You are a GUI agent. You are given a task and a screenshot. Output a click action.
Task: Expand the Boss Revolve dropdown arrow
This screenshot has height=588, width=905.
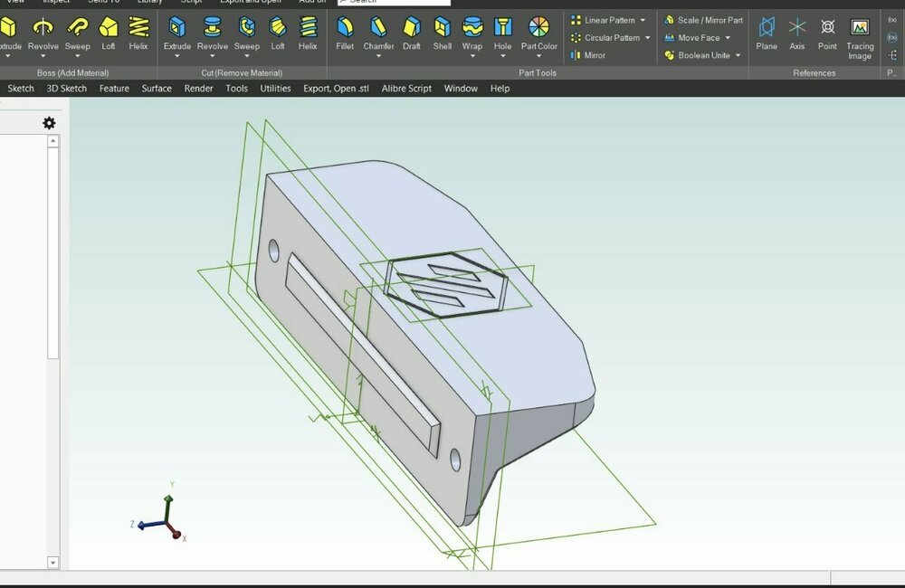pos(43,56)
